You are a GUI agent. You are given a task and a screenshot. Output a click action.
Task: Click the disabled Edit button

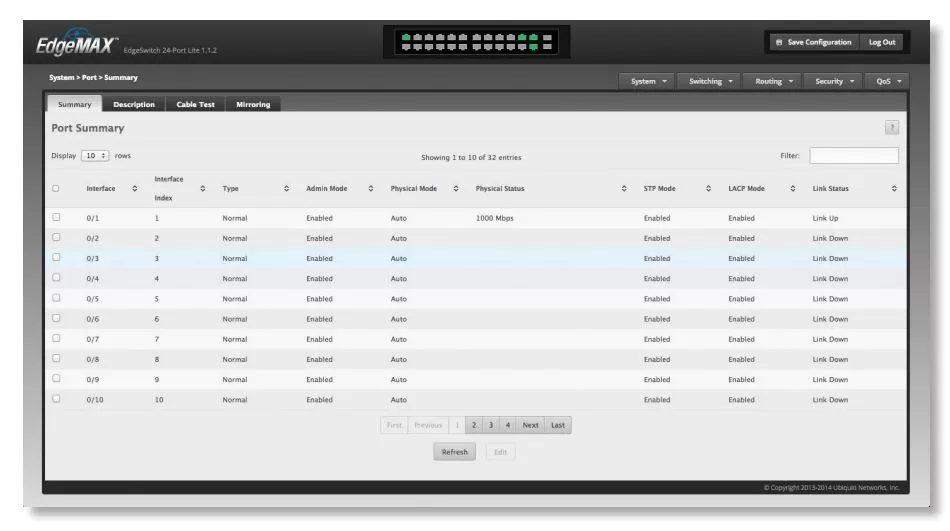point(500,452)
